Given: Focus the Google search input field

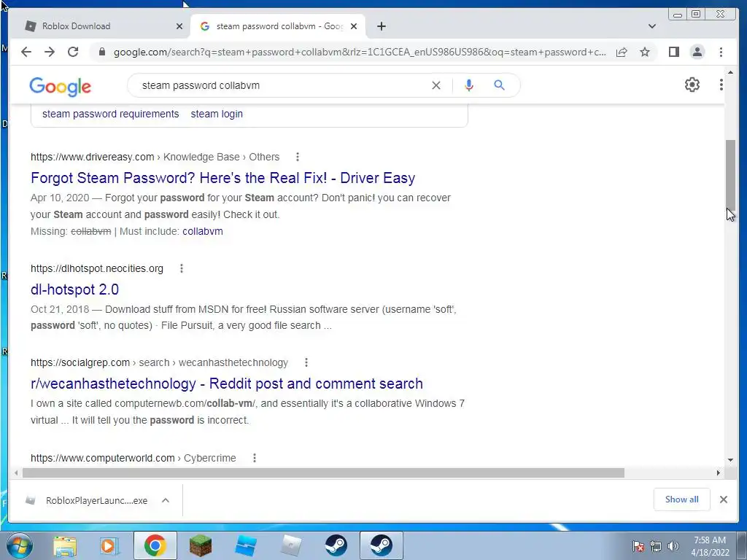Looking at the screenshot, I should (x=281, y=85).
